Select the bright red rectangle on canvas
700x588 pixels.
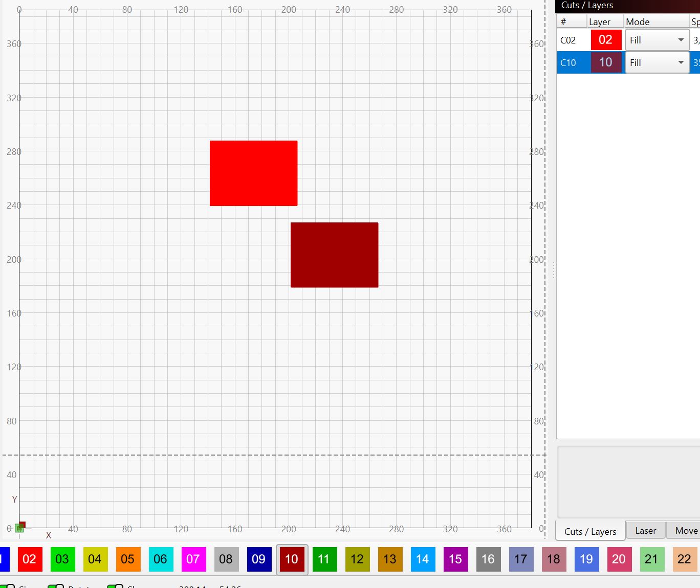point(253,173)
